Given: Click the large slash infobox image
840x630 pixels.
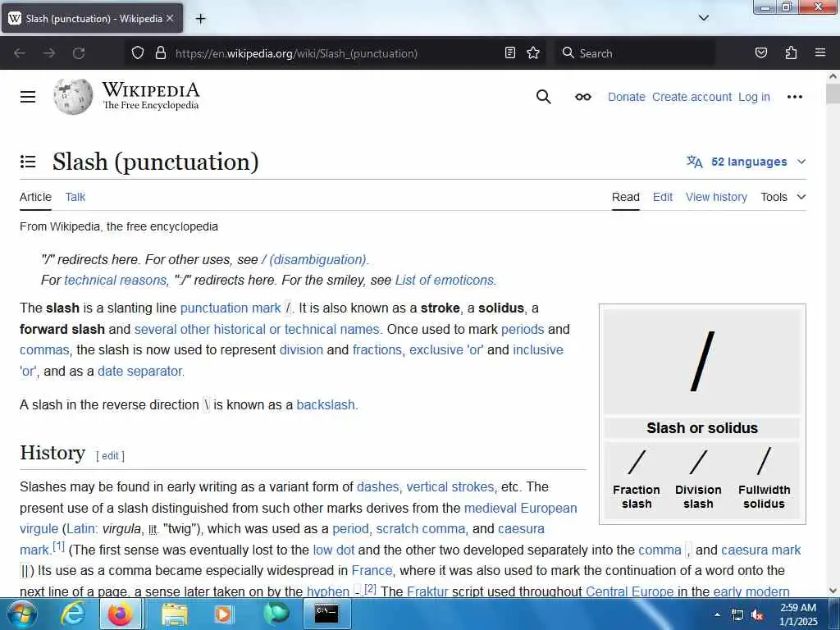Looking at the screenshot, I should coord(702,361).
